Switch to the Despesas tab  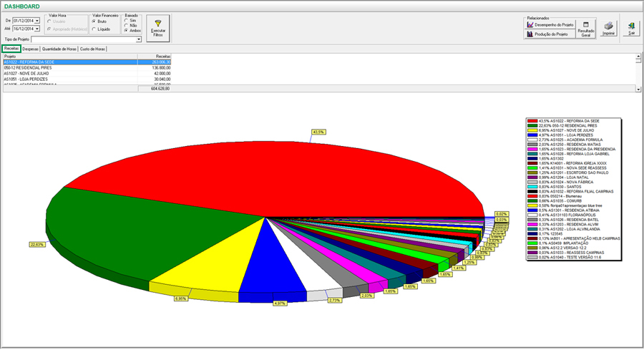30,49
